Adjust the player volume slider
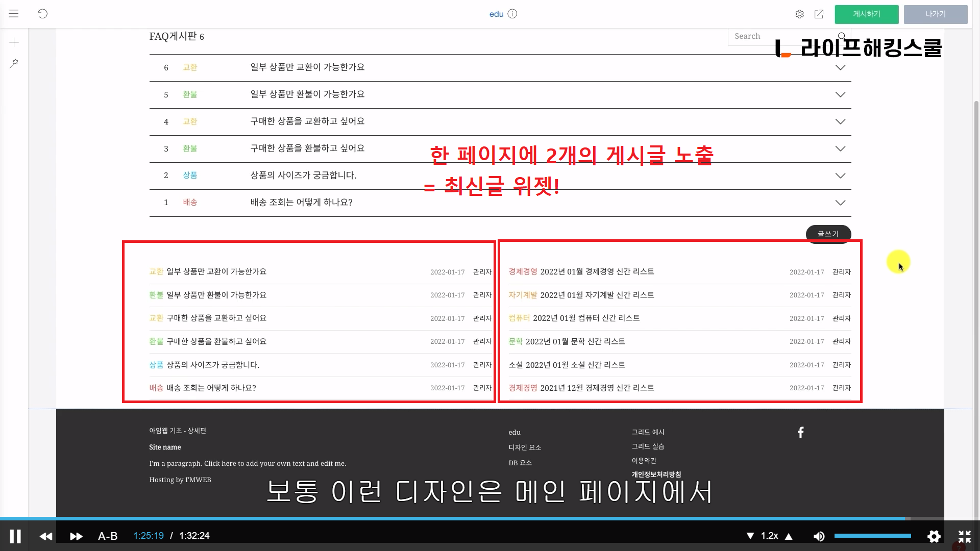 click(x=872, y=536)
